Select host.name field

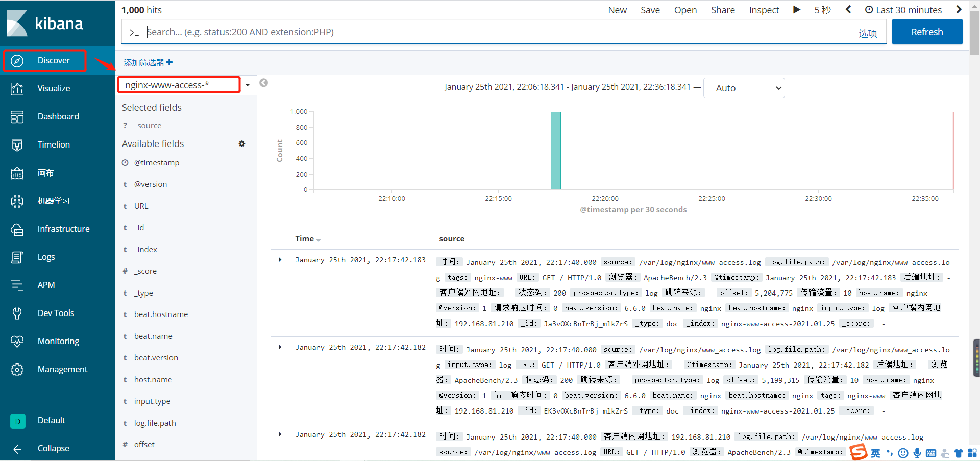pos(153,380)
